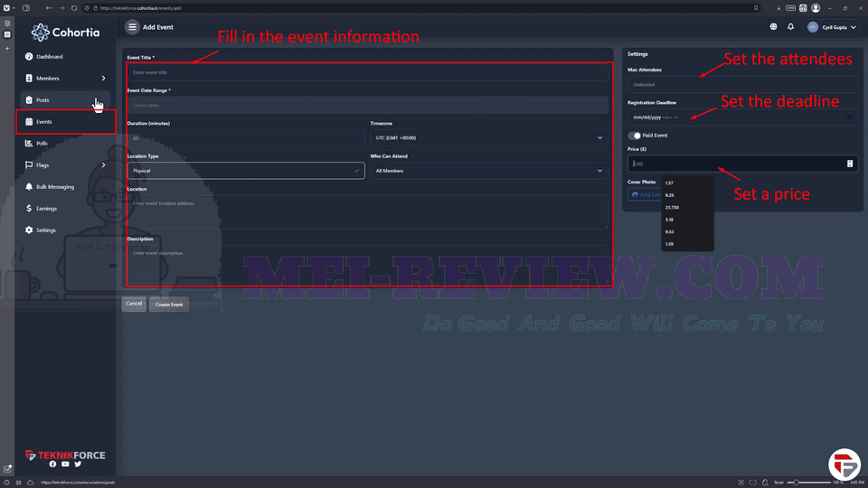Click the event Description textarea

(368, 263)
